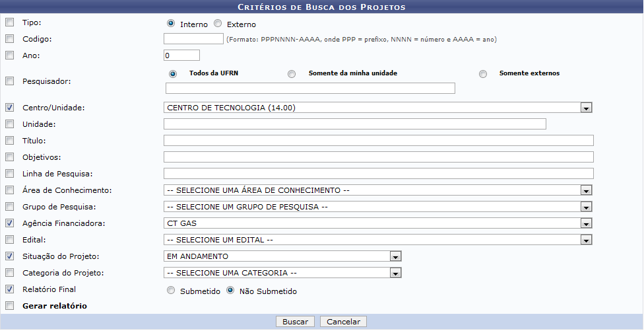644x331 pixels.
Task: Click into the Codigo text field
Action: point(193,39)
